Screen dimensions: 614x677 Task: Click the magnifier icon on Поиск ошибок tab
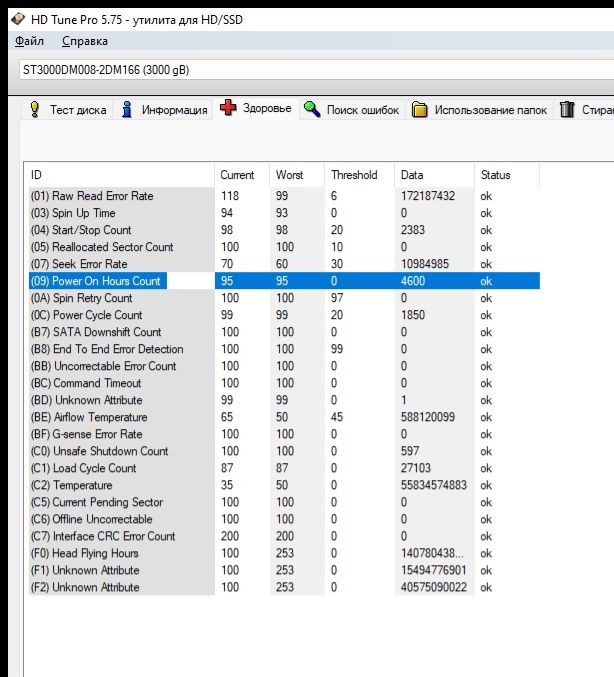pyautogui.click(x=312, y=109)
